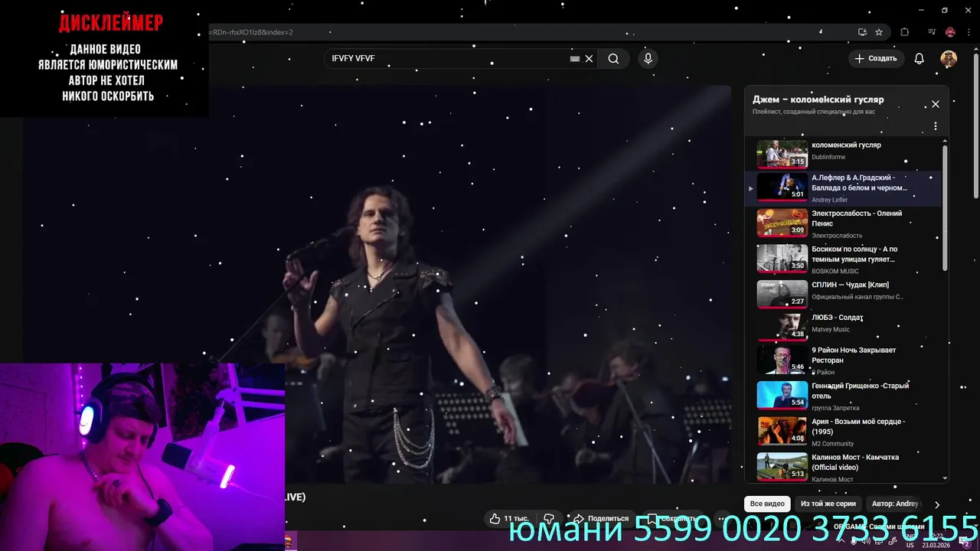Click the taskbar clock and date
The height and width of the screenshot is (551, 980).
point(936,541)
